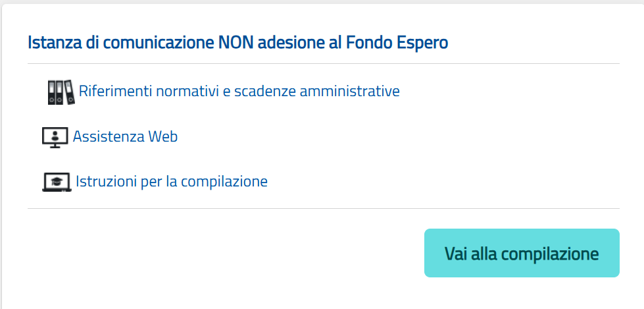Click the word "Web" in Assistenza Web
Screen dimensions: 644x309
click(x=163, y=136)
